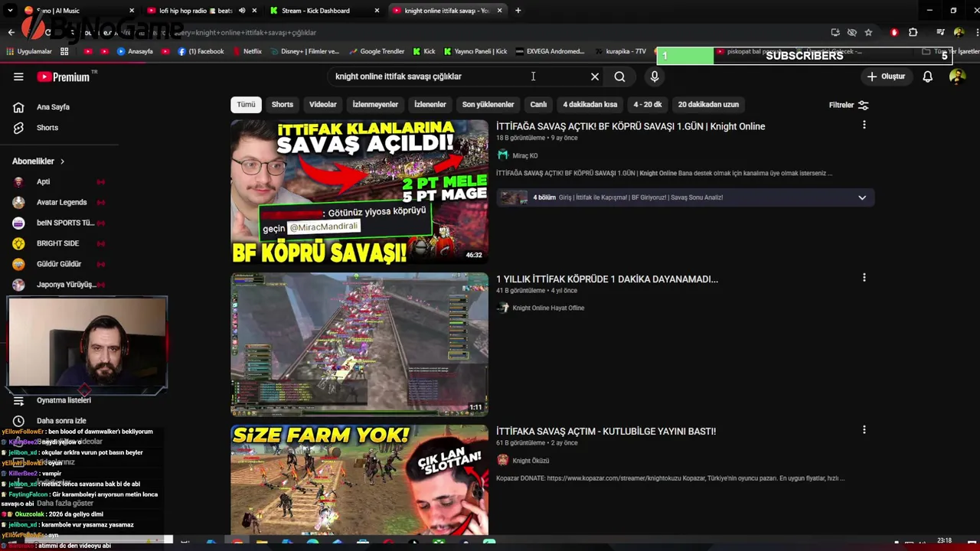Select the Videolar filter chip
The image size is (980, 551).
322,105
